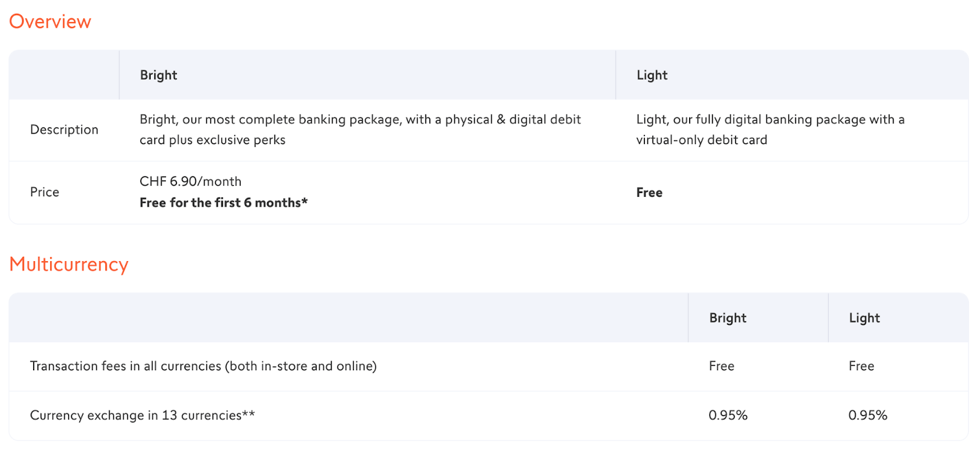This screenshot has width=980, height=461.
Task: Click the Bright transaction fee value Free
Action: coord(722,366)
